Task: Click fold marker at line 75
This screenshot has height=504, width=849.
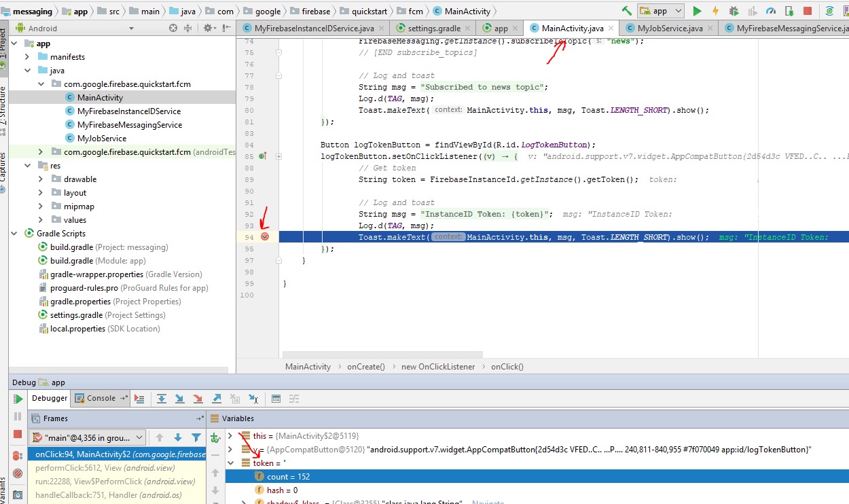Action: (278, 52)
